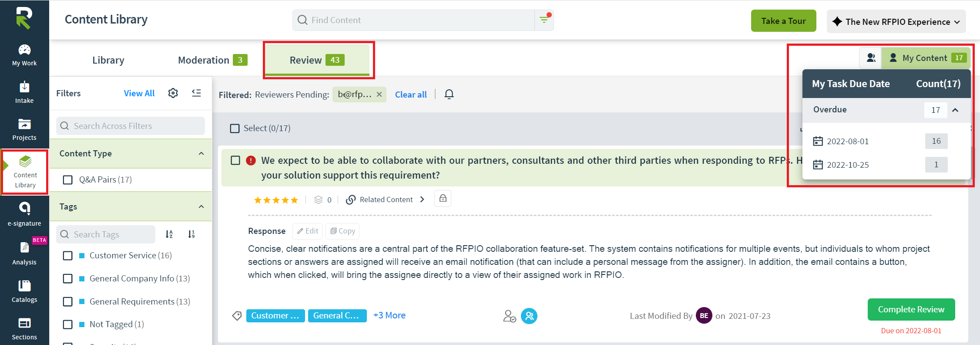The image size is (980, 345).
Task: Open advanced search filter icon
Action: click(x=544, y=20)
